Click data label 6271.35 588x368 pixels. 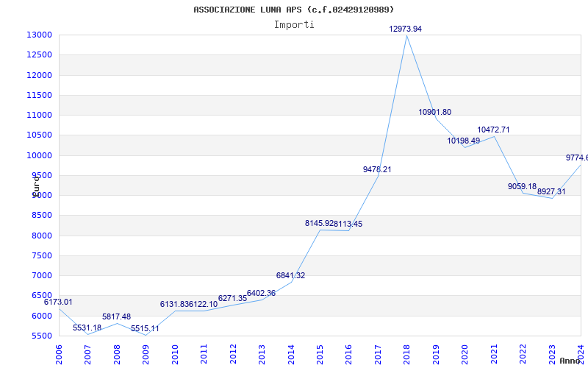pyautogui.click(x=232, y=298)
